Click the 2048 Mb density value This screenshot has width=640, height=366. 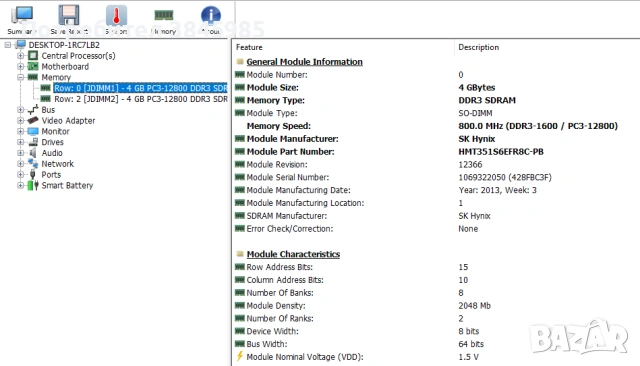tap(474, 306)
